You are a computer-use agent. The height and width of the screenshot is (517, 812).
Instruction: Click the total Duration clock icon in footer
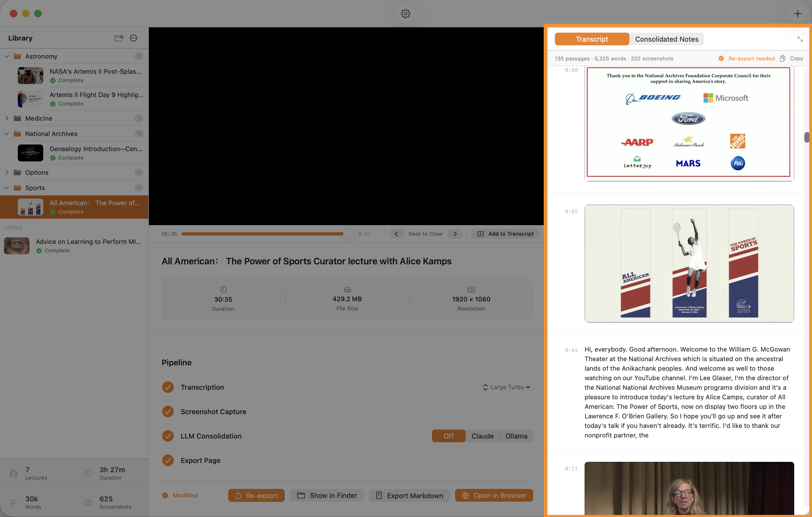click(x=88, y=473)
